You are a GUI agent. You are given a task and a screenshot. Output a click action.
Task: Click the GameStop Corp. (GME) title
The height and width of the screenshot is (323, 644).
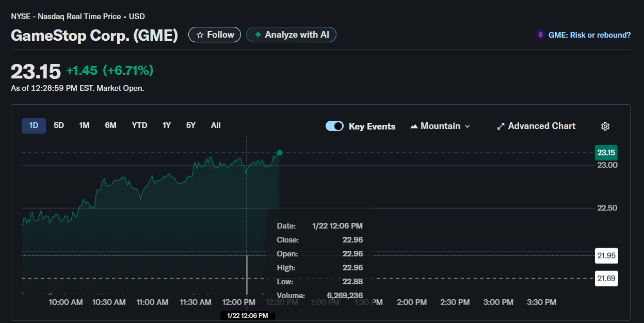[x=94, y=36]
